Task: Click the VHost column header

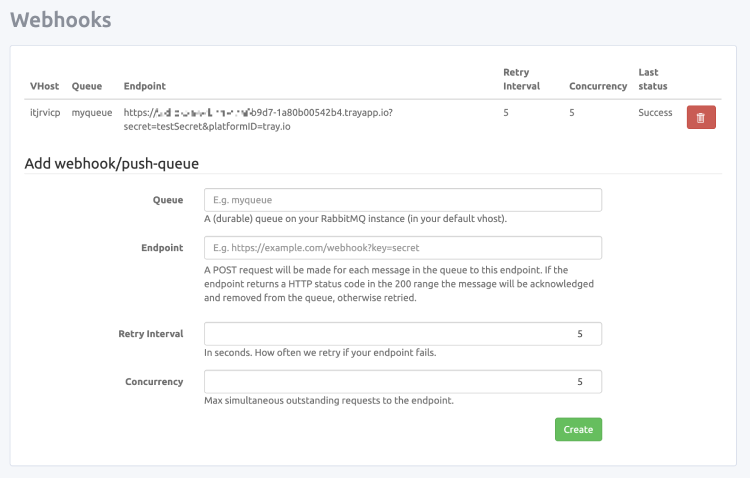Action: 44,86
